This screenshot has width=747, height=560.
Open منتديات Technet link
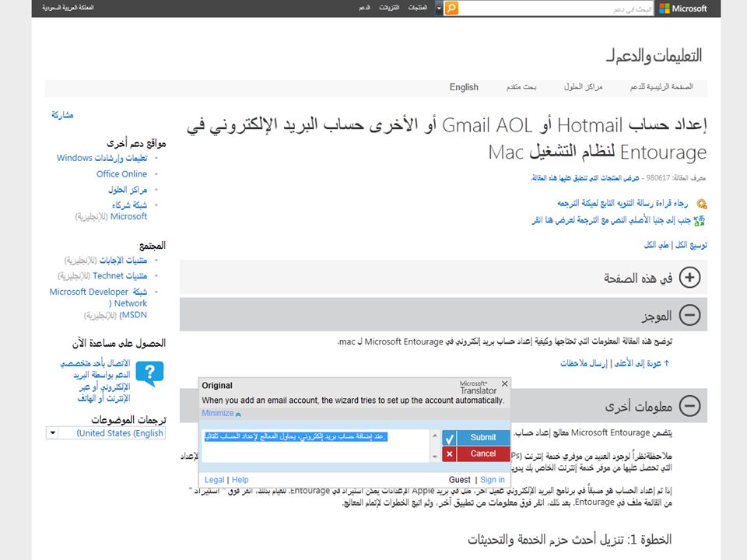pos(120,275)
